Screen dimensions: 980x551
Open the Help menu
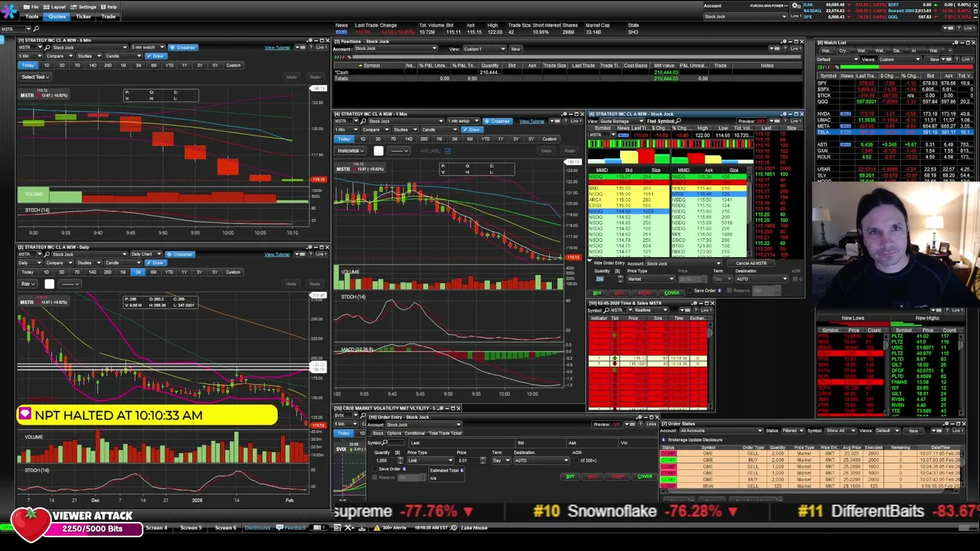pos(108,7)
